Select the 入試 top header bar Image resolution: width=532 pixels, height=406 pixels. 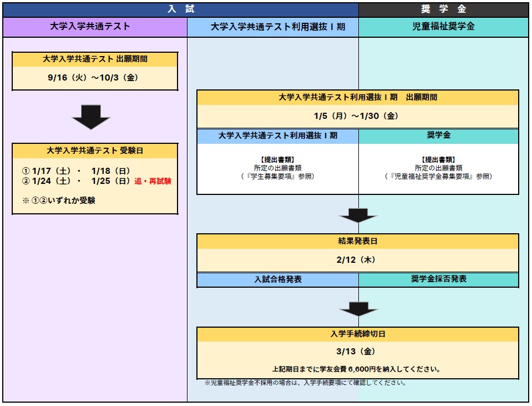tap(181, 9)
